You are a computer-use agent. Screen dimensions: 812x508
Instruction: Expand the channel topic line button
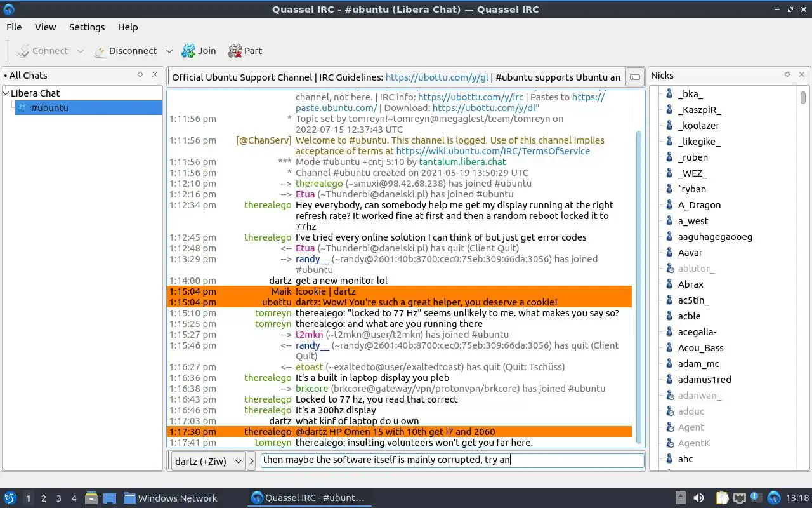click(634, 77)
